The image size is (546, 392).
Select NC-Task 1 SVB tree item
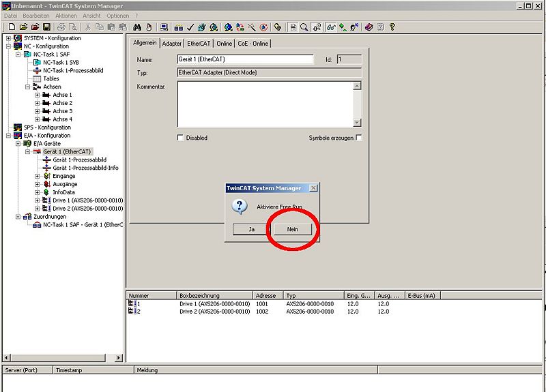point(61,63)
